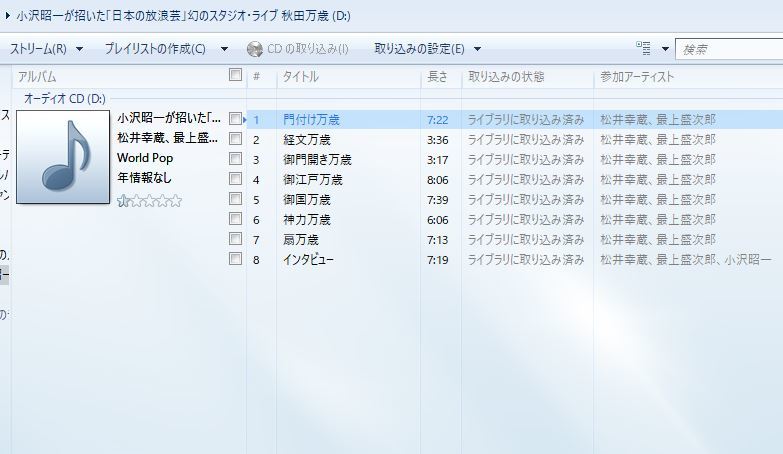Click the 8:06 length of track 4
The image size is (783, 454).
(x=437, y=180)
